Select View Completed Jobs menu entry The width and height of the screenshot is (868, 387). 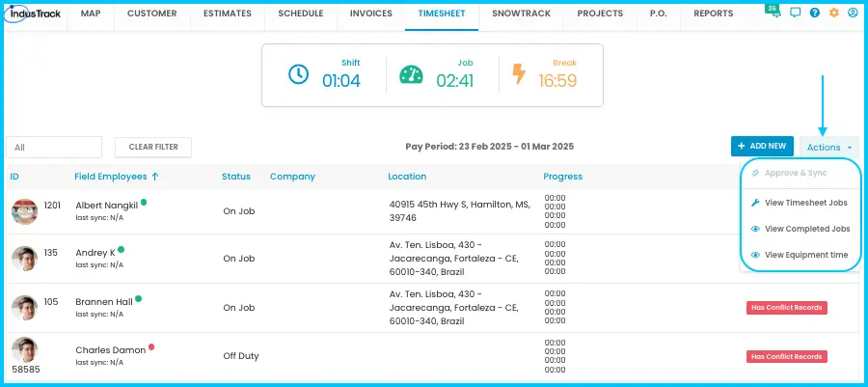tap(800, 229)
